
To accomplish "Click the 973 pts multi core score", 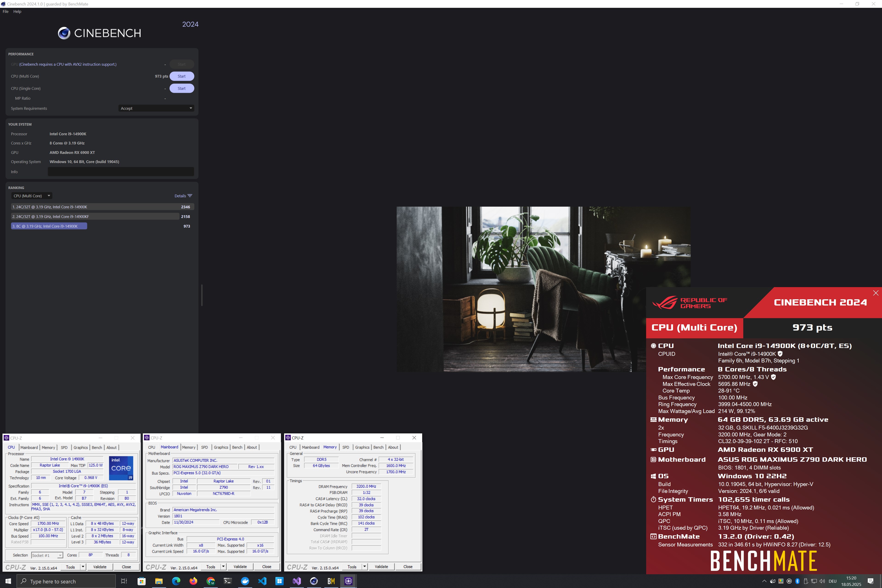I will pyautogui.click(x=161, y=76).
